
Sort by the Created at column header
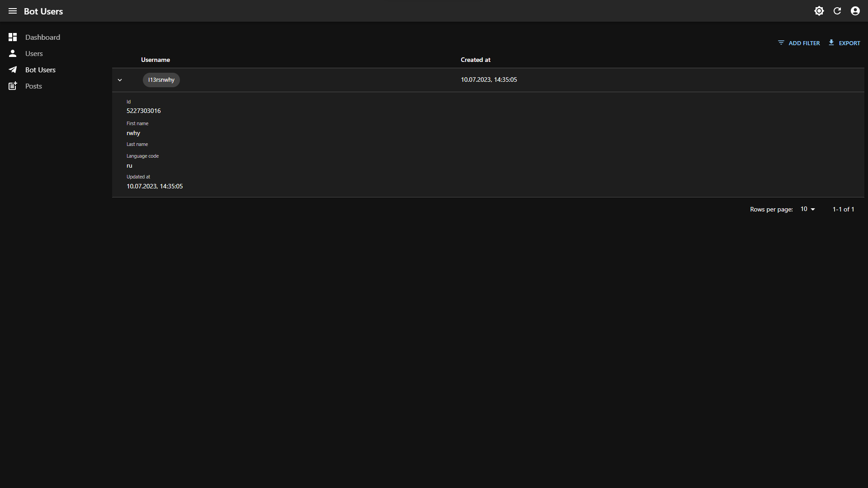(x=475, y=60)
